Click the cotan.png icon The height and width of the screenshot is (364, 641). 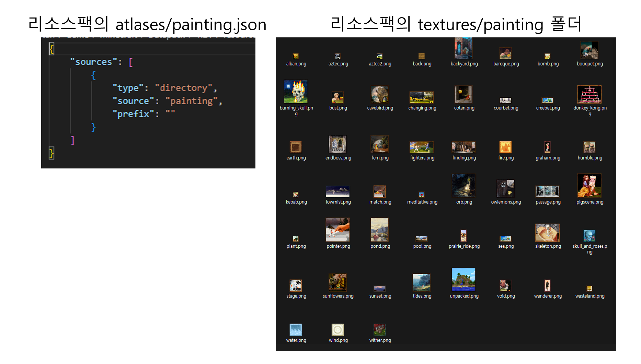click(x=463, y=94)
